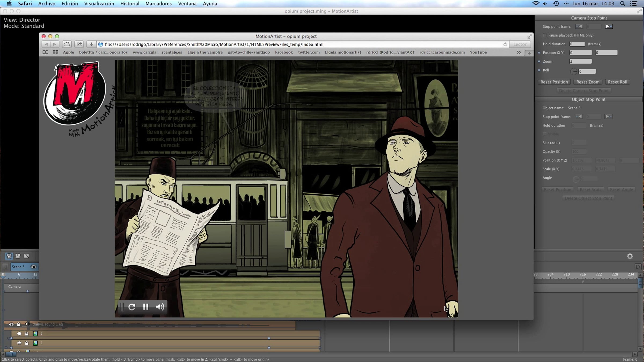Viewport: 644px width, 362px height.
Task: Mute the preview volume speaker
Action: tap(160, 307)
